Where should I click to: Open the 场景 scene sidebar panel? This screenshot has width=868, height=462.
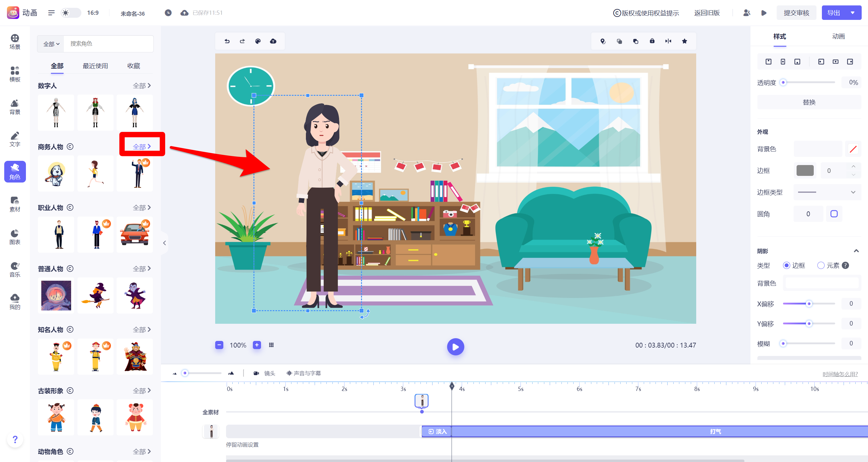(15, 42)
